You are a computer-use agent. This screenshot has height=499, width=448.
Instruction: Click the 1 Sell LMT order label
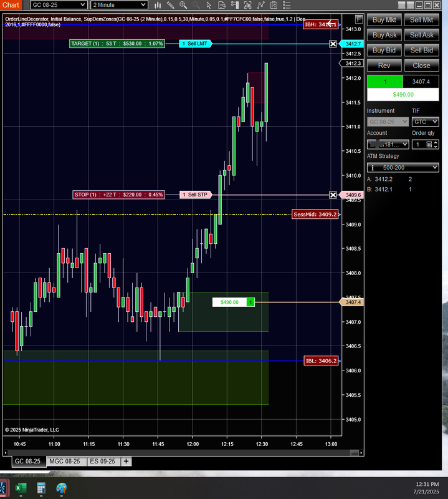click(x=195, y=44)
